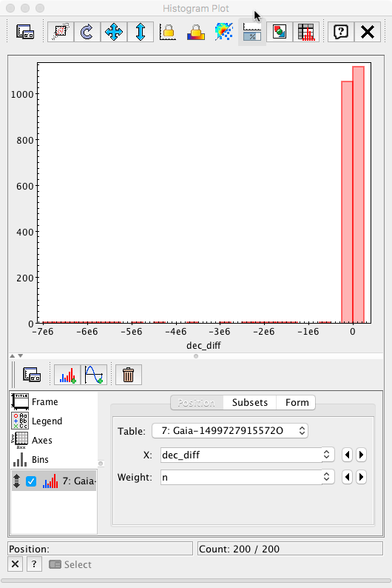
Task: Click the export plot image icon
Action: tap(280, 32)
